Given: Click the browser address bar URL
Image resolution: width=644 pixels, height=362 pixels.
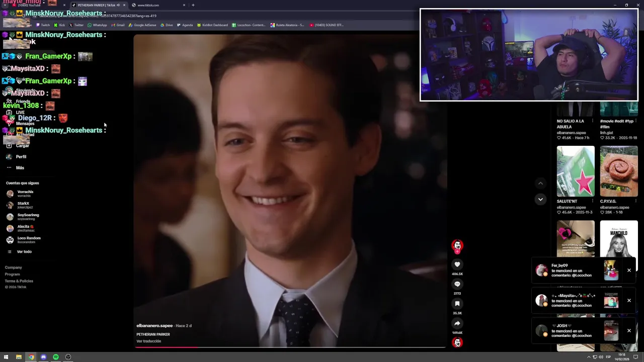Looking at the screenshot, I should pos(98,16).
